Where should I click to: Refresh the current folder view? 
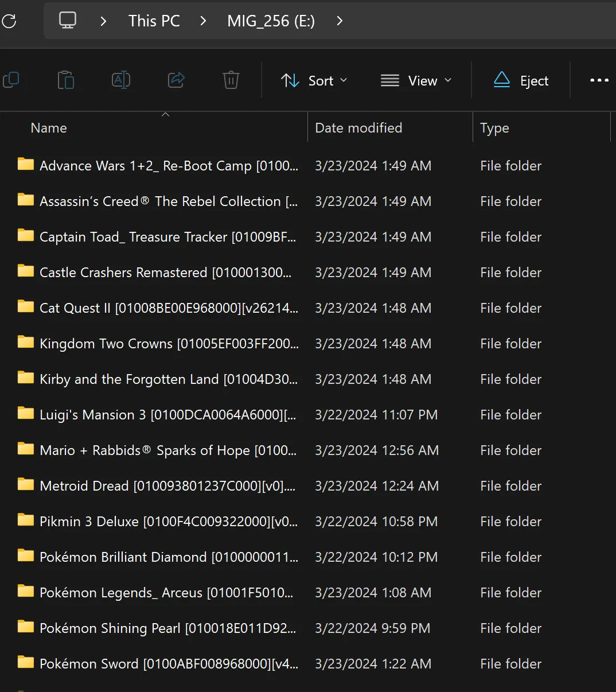(9, 21)
